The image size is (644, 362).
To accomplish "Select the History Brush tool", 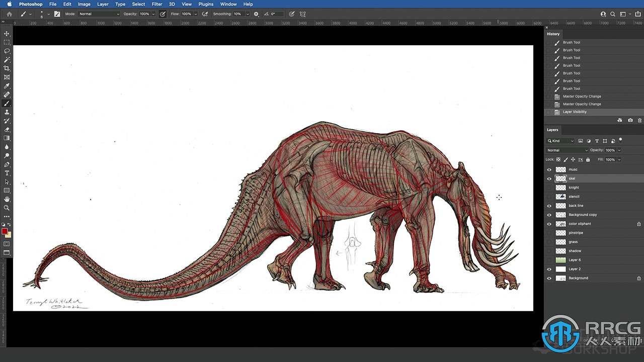I will [7, 121].
